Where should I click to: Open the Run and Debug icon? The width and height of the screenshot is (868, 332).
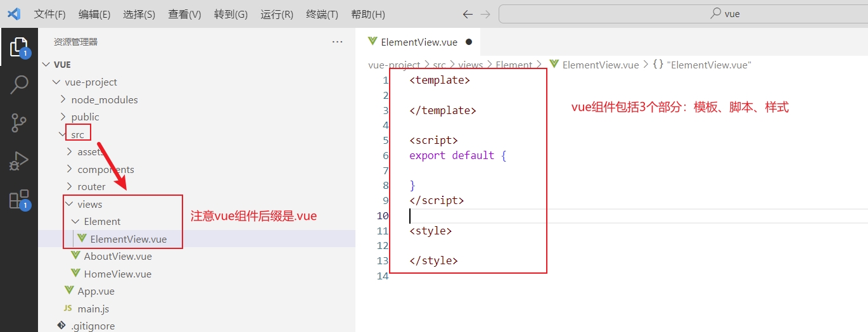tap(19, 161)
